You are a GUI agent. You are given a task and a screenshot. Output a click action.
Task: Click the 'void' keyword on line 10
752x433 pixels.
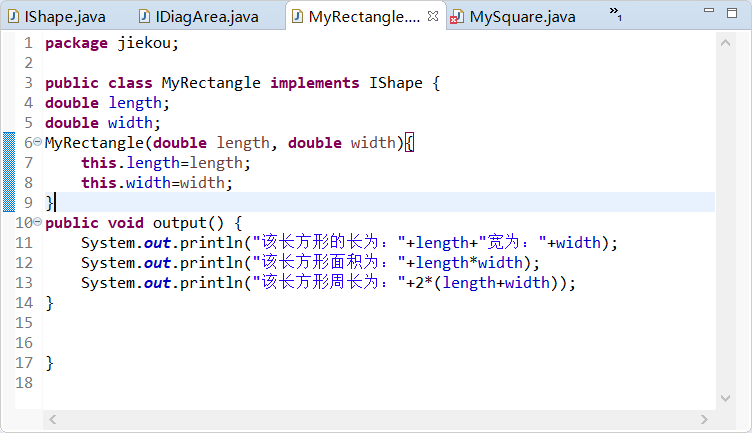point(126,223)
